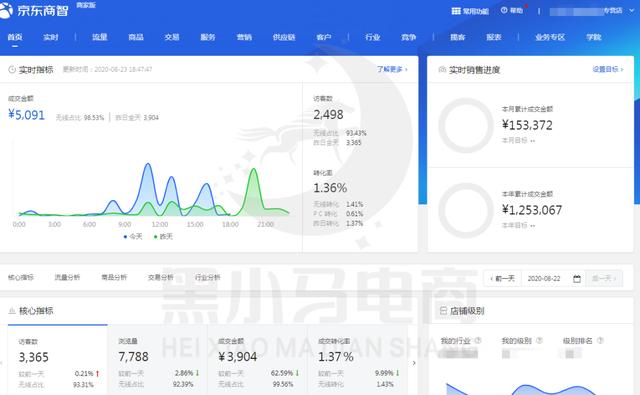Image resolution: width=640 pixels, height=395 pixels.
Task: Switch to the 流量 navigation tab
Action: pyautogui.click(x=100, y=37)
